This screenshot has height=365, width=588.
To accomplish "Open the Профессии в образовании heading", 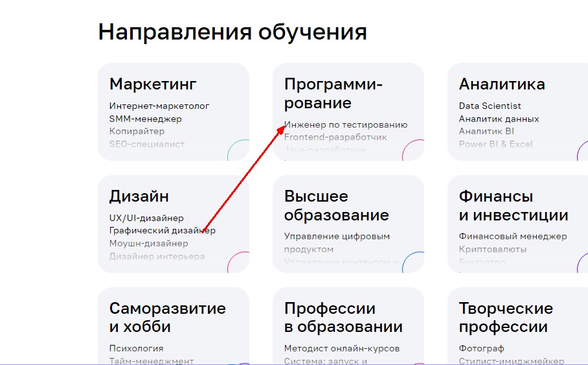I will click(x=343, y=317).
